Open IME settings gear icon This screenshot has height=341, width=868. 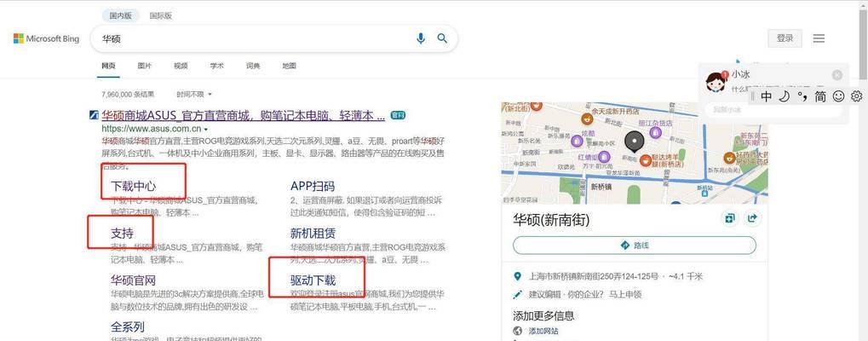click(x=856, y=96)
